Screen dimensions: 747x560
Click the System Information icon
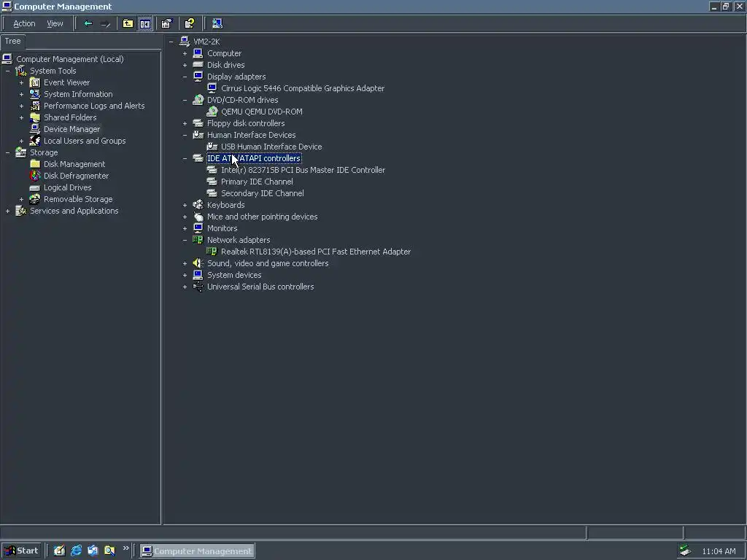tap(35, 94)
